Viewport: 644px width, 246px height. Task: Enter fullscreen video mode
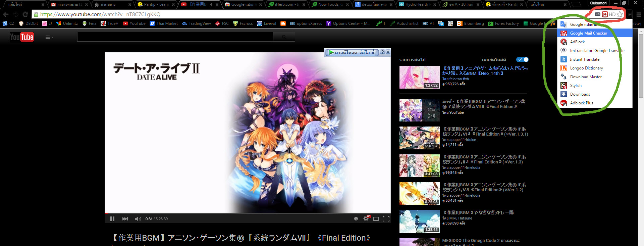click(386, 219)
